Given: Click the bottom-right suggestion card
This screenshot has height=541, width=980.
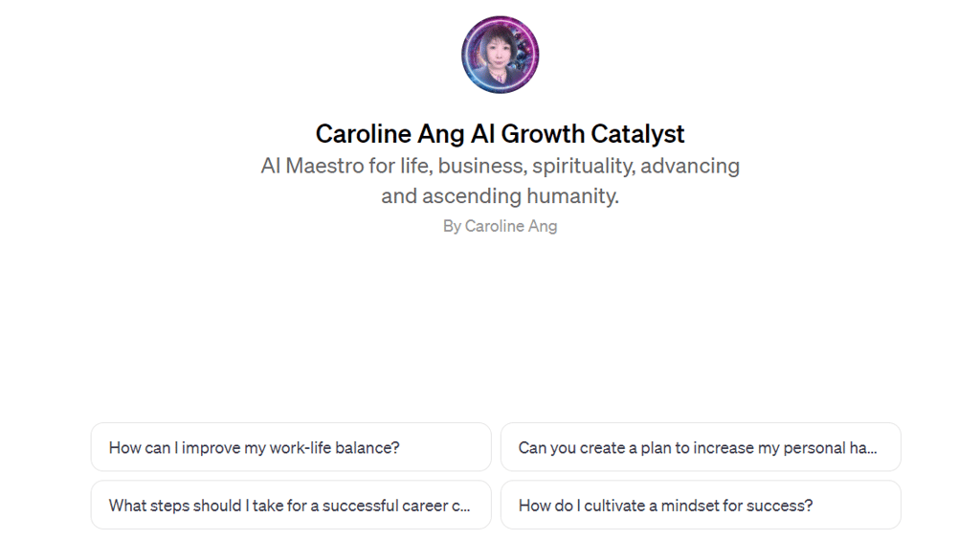Looking at the screenshot, I should (x=701, y=505).
